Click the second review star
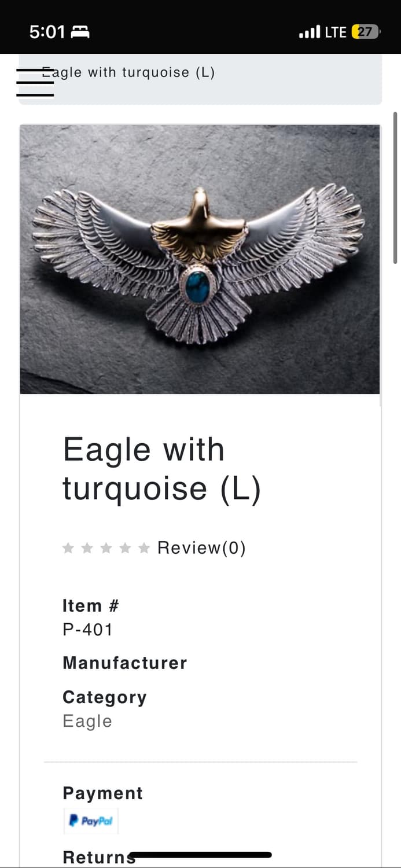This screenshot has height=868, width=401. [87, 548]
